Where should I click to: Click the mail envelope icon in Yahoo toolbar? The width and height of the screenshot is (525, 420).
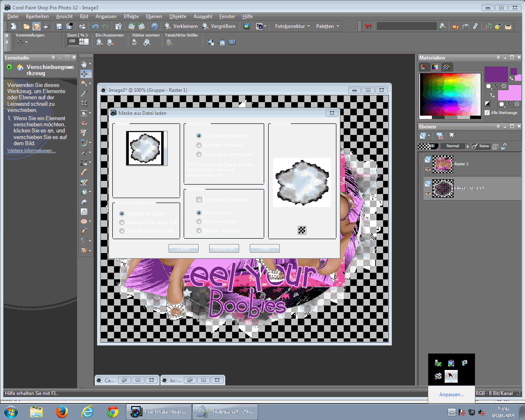click(508, 27)
